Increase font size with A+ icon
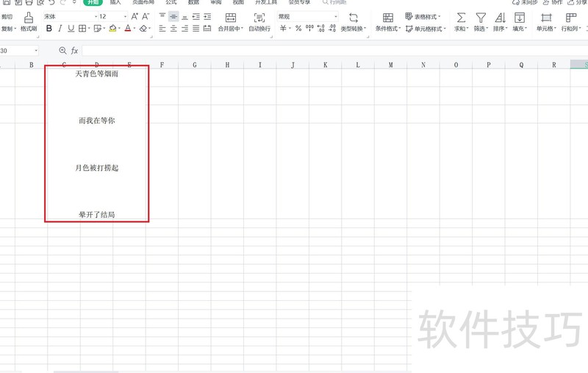The height and width of the screenshot is (373, 588). 135,16
